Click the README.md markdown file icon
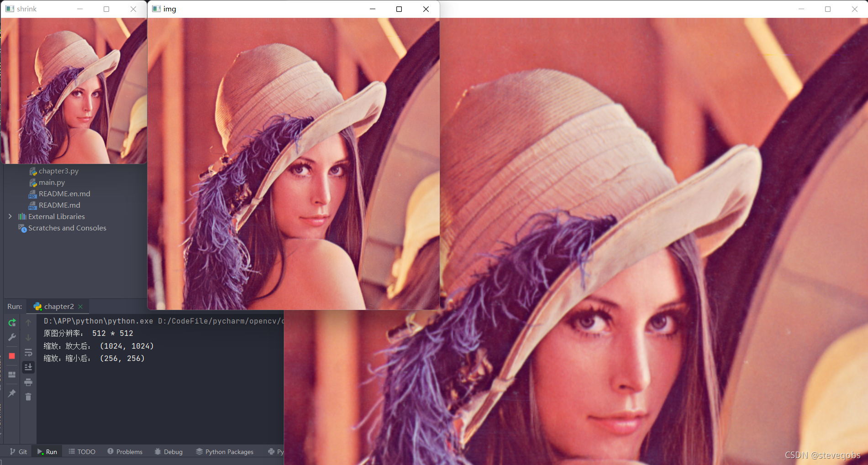 [x=32, y=205]
